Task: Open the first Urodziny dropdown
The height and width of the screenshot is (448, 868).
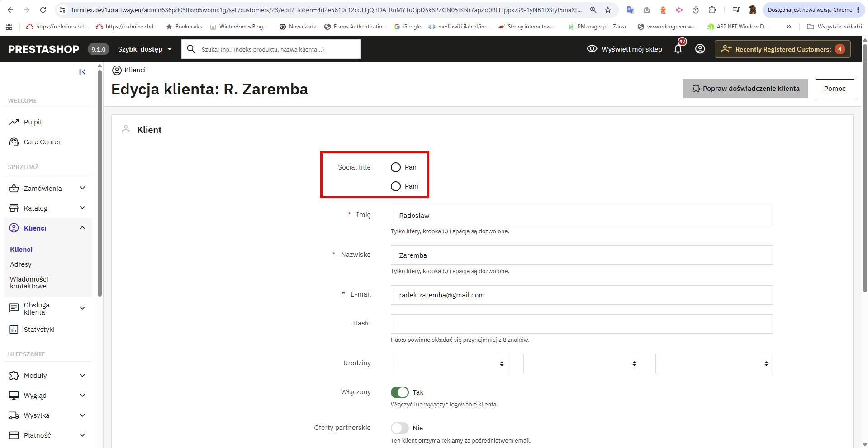Action: (x=450, y=364)
